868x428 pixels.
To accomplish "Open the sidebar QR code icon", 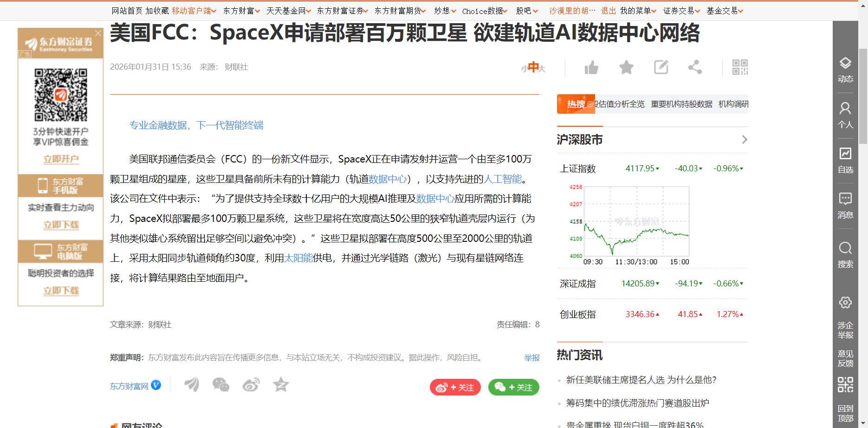I will 845,384.
